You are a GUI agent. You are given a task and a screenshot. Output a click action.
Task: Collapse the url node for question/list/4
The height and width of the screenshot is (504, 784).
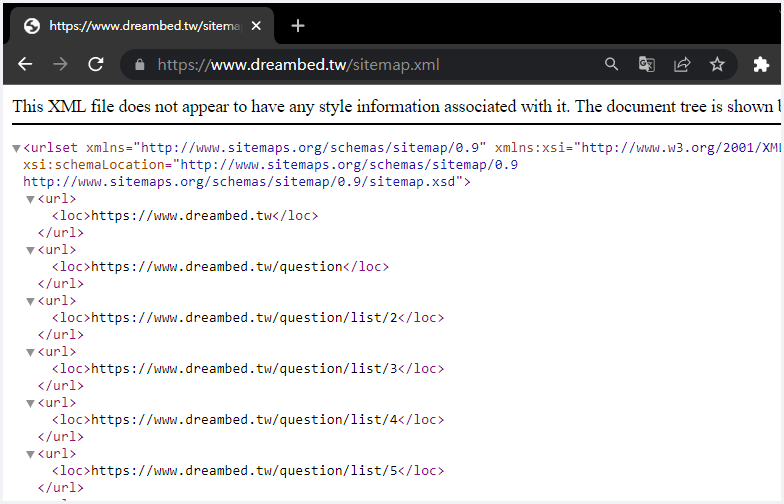[30, 403]
